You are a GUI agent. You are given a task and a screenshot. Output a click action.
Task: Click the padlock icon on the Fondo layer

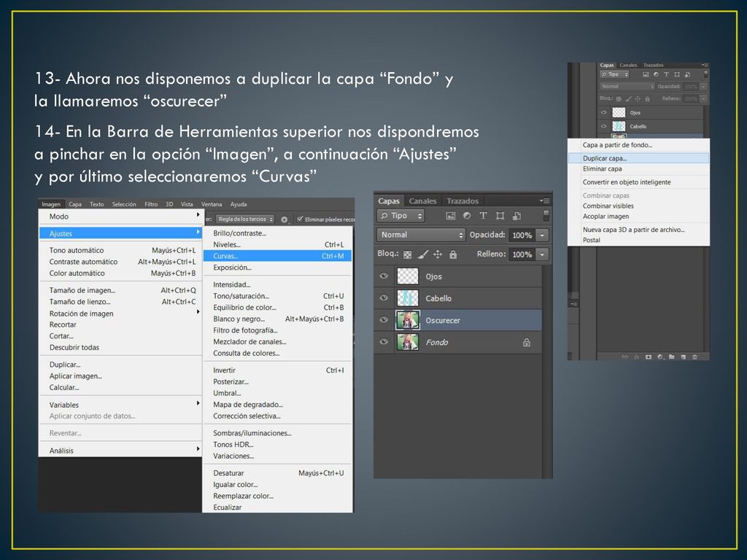(527, 342)
